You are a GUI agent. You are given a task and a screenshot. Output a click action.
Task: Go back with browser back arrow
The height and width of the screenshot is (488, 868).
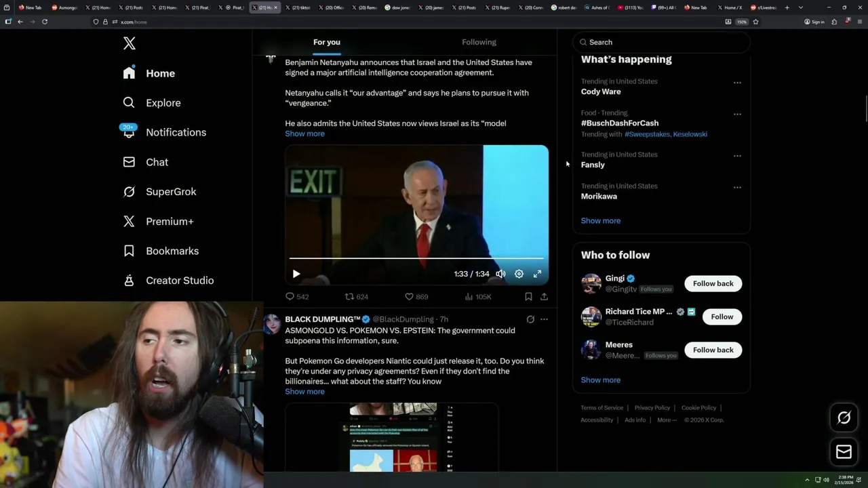click(x=20, y=22)
